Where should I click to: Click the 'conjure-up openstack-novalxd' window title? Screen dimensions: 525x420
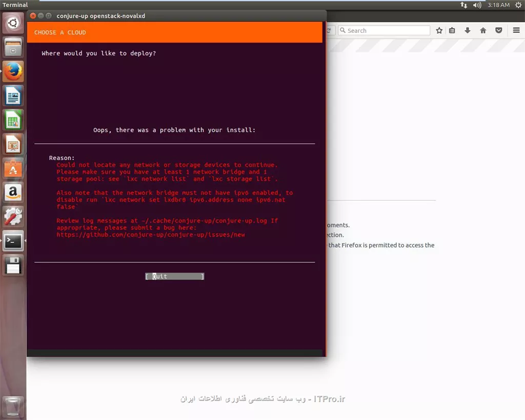click(x=101, y=16)
